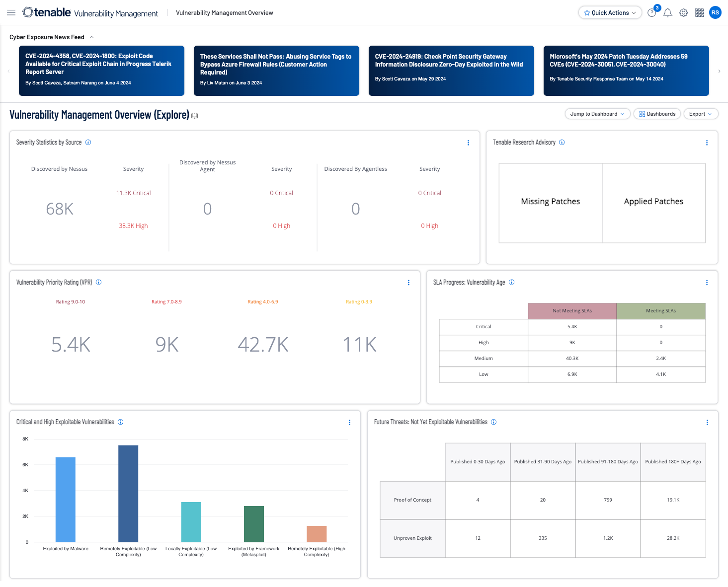The width and height of the screenshot is (728, 587).
Task: Open the settings gear icon
Action: tap(683, 13)
